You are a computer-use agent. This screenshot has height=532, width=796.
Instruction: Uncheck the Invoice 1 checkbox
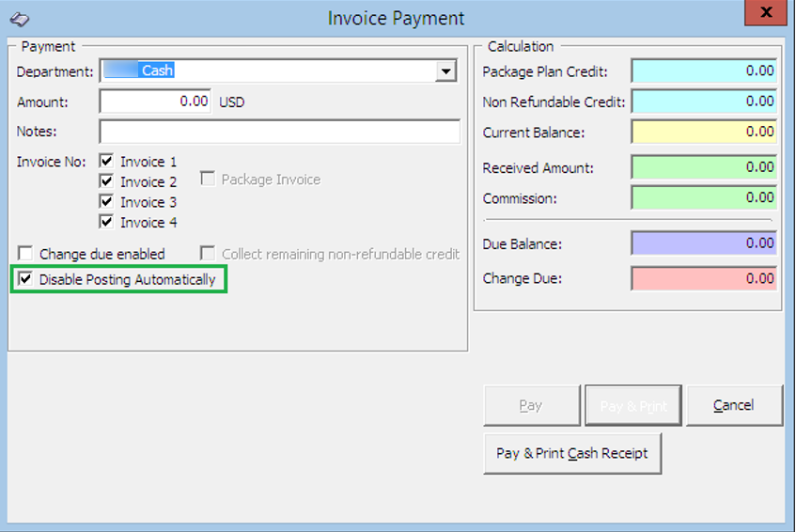106,162
